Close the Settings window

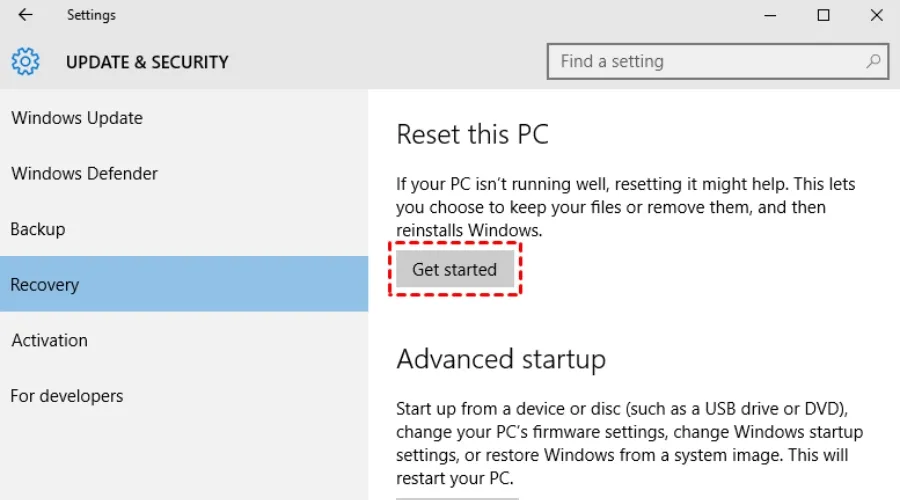875,15
